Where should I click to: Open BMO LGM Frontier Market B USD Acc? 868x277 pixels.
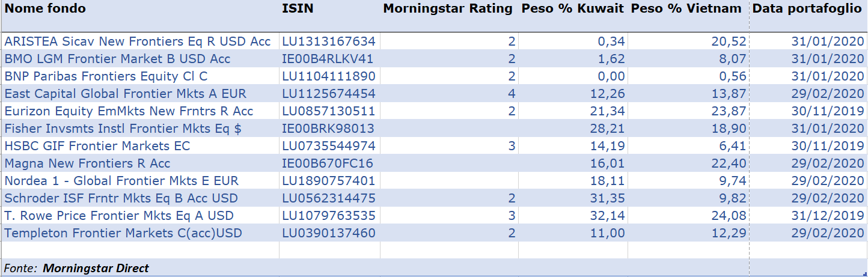point(118,59)
